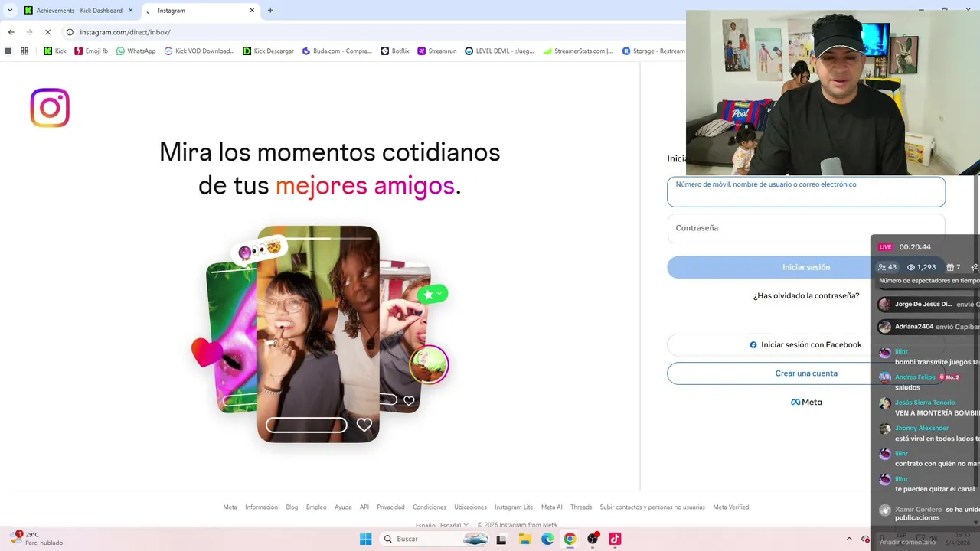Click the Instagram logo

(x=50, y=107)
